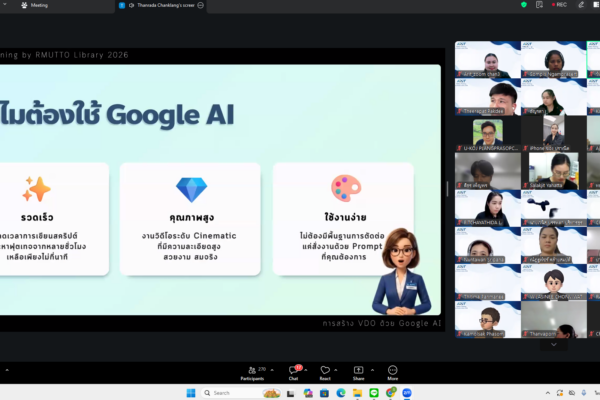Image resolution: width=600 pixels, height=400 pixels.
Task: Click the ใช้งานง่าย palette card on the slide
Action: click(343, 219)
